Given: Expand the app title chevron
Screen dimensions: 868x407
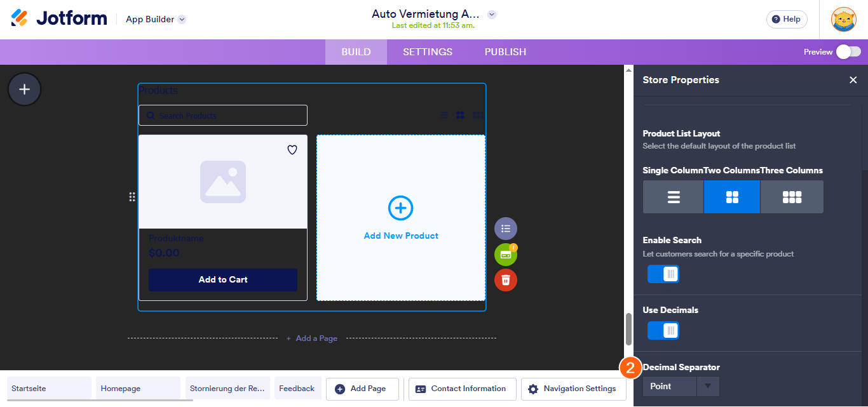Looking at the screenshot, I should point(492,15).
